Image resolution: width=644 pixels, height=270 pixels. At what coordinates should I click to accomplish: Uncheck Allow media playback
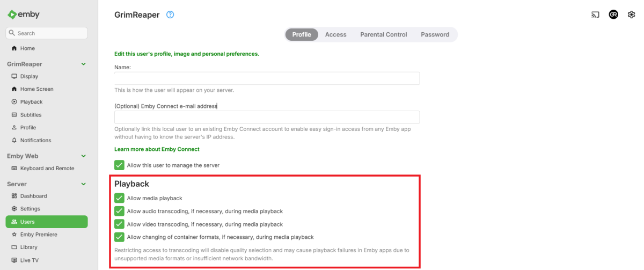[x=119, y=198]
